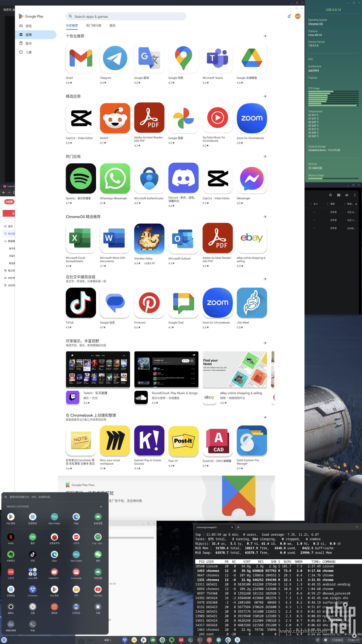
Task: Open the Google Play Pass banner
Action: (x=166, y=497)
